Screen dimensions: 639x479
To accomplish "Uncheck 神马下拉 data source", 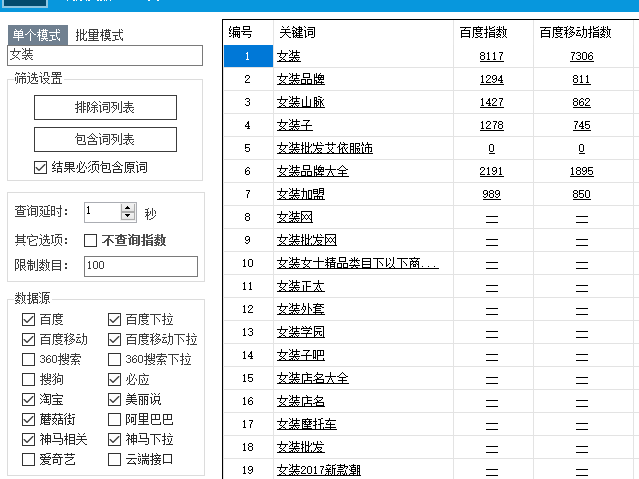I will tap(115, 439).
